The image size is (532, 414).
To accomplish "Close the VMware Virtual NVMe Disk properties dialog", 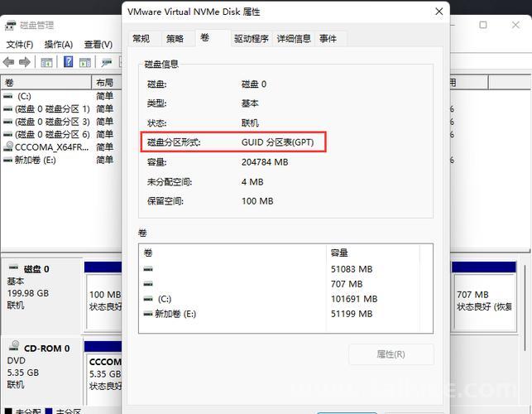I will pos(439,12).
